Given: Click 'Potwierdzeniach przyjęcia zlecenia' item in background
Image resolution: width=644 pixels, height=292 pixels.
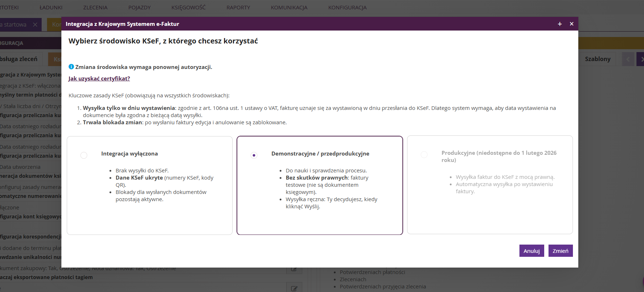Looking at the screenshot, I should (x=383, y=287).
